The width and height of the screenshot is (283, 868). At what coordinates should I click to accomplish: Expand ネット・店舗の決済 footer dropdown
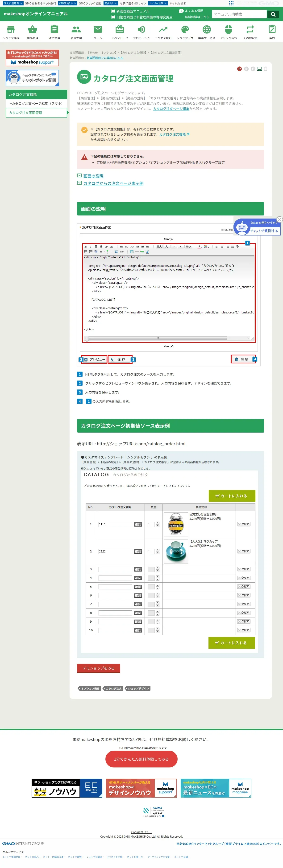pyautogui.click(x=54, y=857)
